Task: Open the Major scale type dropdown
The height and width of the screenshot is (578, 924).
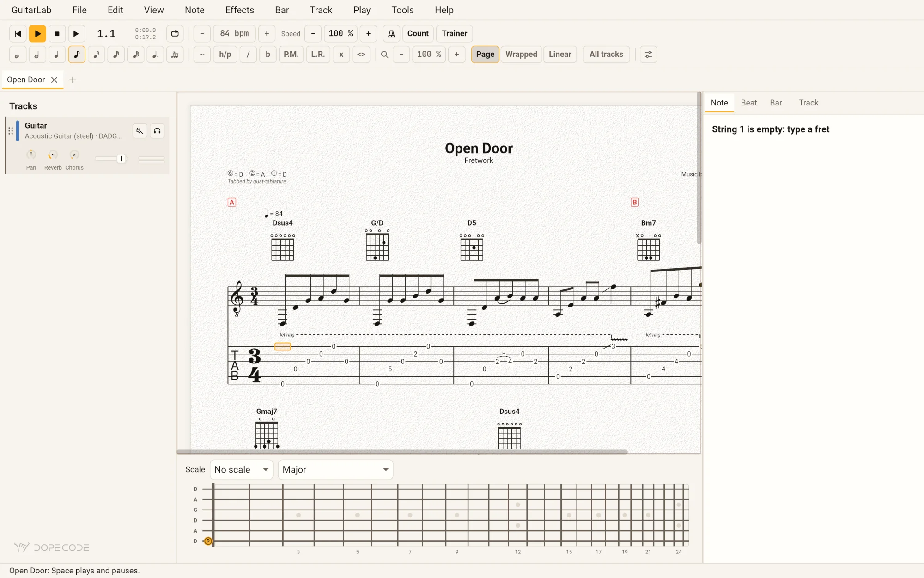Action: [x=335, y=470]
